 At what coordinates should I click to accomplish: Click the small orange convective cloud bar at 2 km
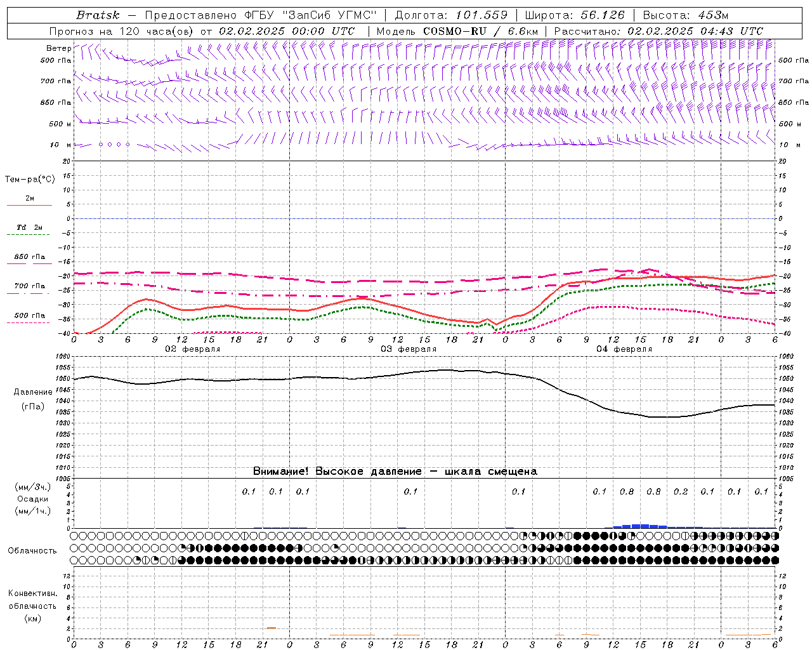[272, 628]
